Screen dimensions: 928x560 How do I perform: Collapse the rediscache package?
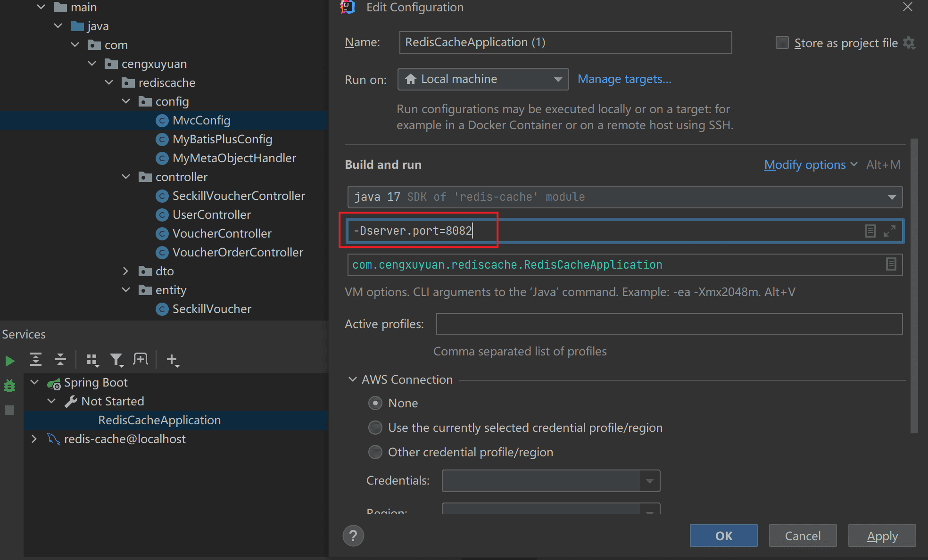pyautogui.click(x=109, y=82)
